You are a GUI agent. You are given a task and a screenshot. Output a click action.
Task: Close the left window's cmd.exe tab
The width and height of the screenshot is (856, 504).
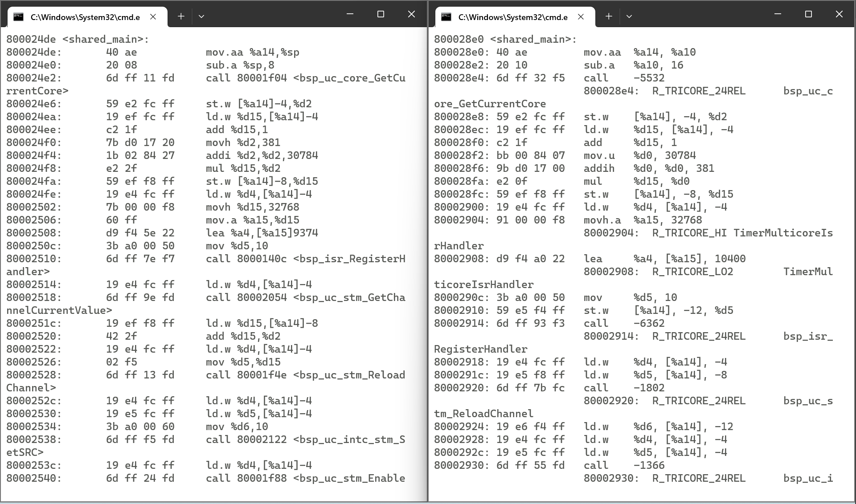[x=153, y=16]
